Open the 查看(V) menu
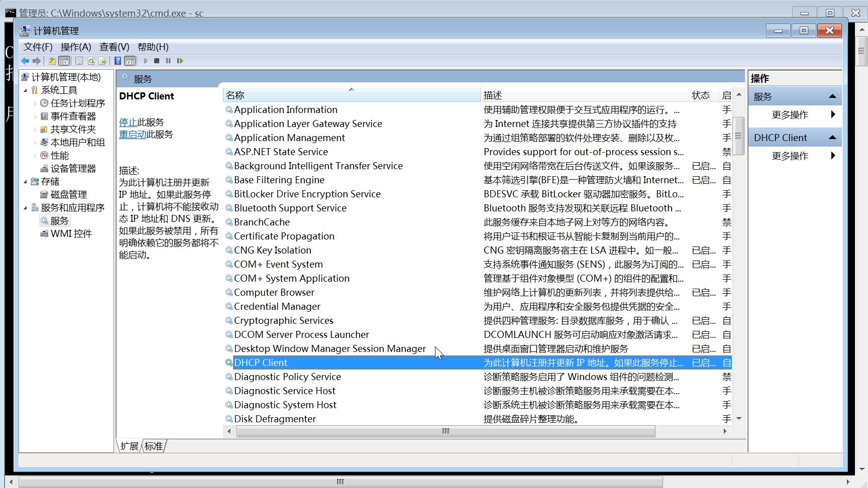 click(114, 47)
